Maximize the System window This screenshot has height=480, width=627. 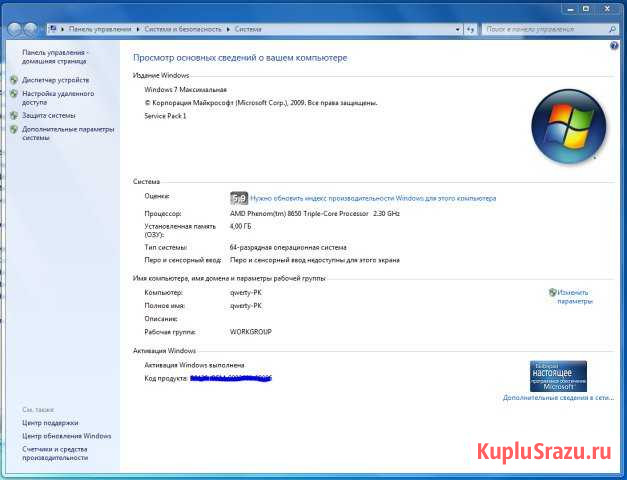[x=587, y=9]
